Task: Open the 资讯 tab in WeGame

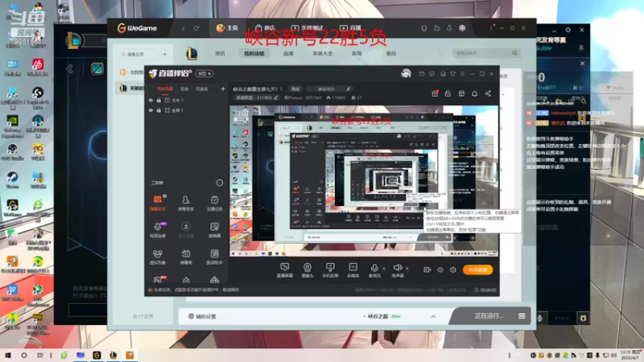Action: [x=220, y=53]
